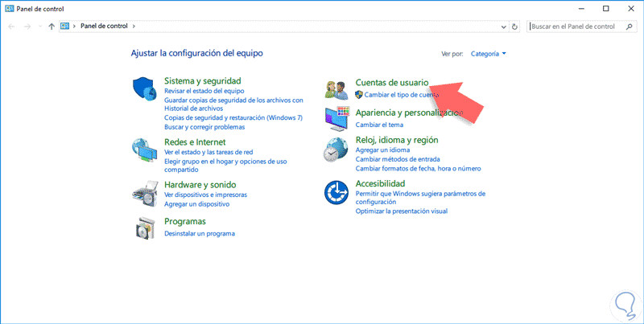The width and height of the screenshot is (644, 324).
Task: Open the Ver por Categoría dropdown
Action: [x=489, y=54]
